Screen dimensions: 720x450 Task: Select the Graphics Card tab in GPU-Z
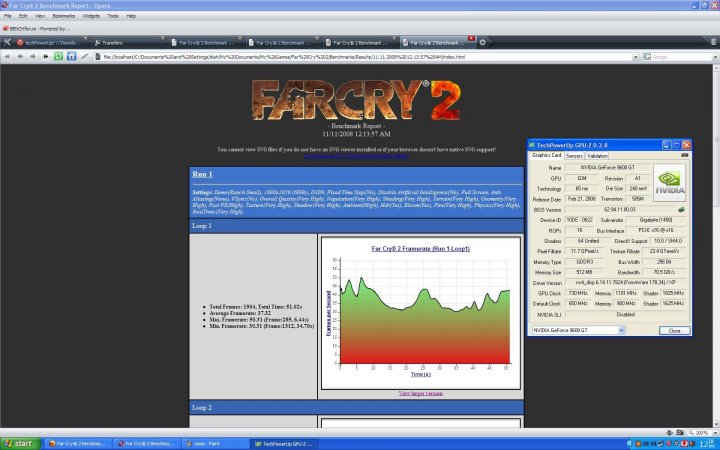(x=546, y=156)
